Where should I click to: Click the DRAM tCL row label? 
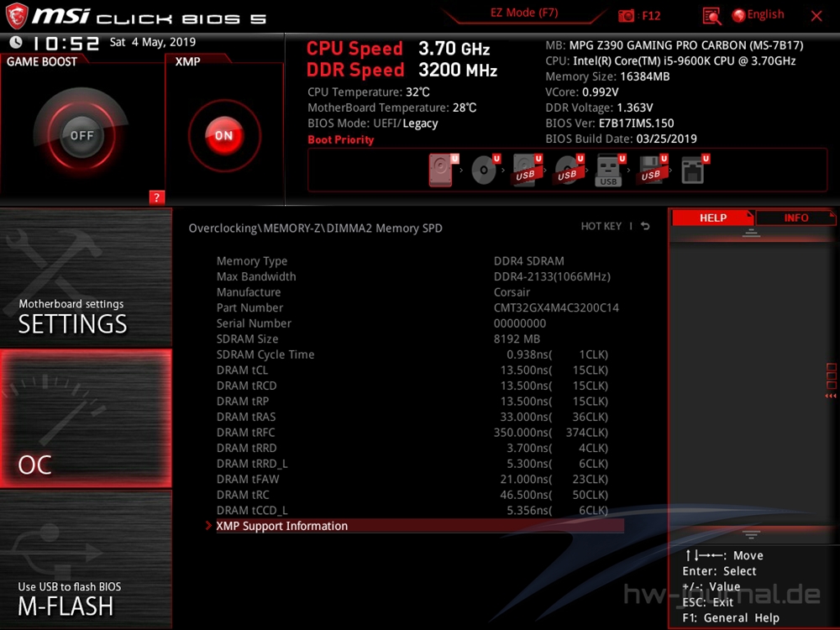coord(242,370)
